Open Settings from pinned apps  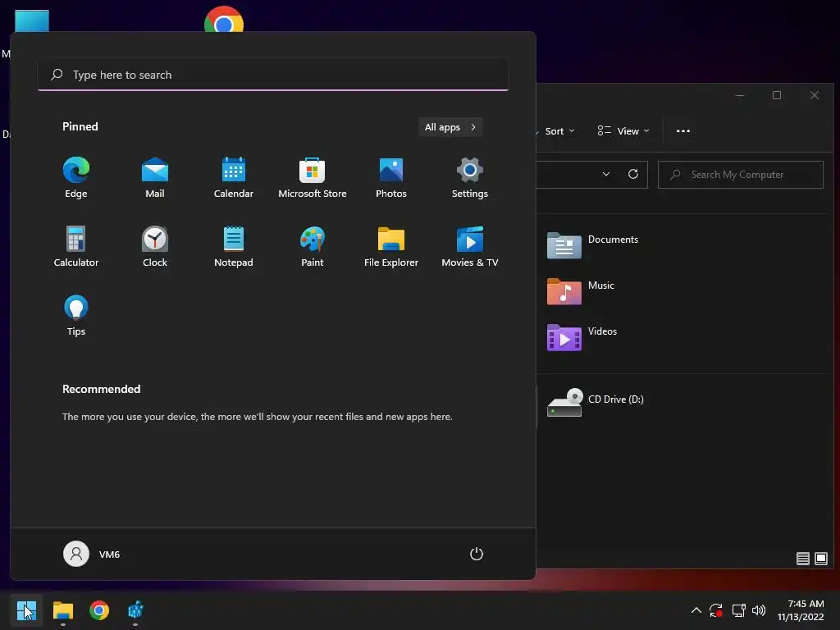click(x=470, y=178)
